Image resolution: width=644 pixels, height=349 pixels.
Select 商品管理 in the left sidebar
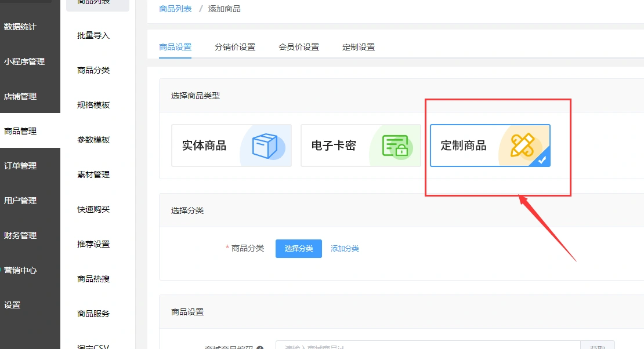tap(20, 131)
